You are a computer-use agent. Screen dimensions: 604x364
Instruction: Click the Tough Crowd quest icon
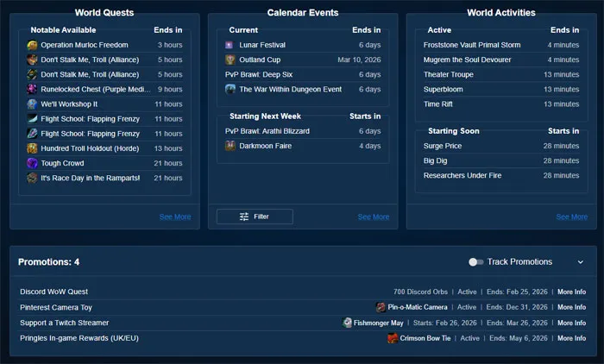(x=33, y=163)
